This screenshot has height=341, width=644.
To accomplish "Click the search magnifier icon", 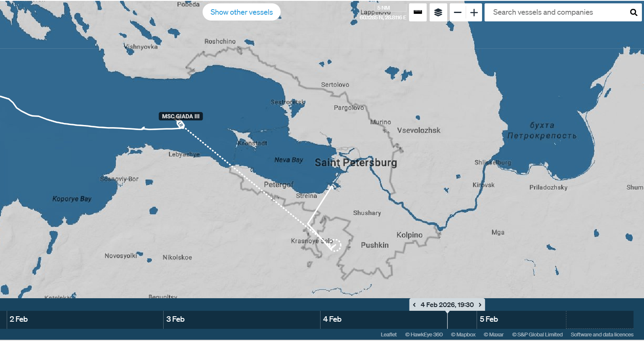I will click(634, 13).
